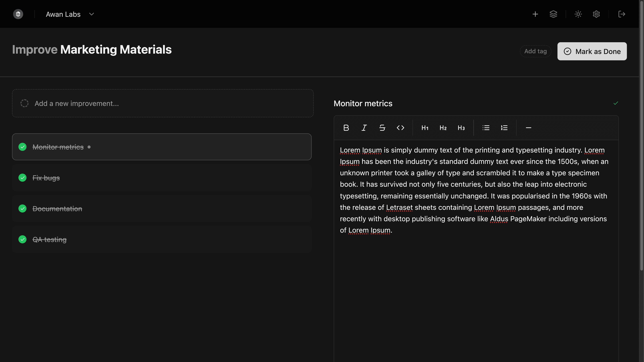Screen dimensions: 644x362
Task: Insert a code block using the editor toolbar
Action: click(400, 128)
